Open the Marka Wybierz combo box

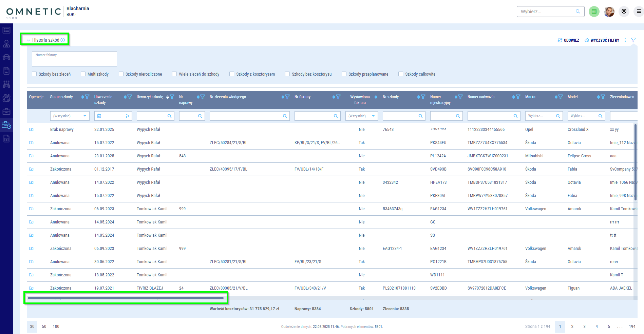(544, 116)
